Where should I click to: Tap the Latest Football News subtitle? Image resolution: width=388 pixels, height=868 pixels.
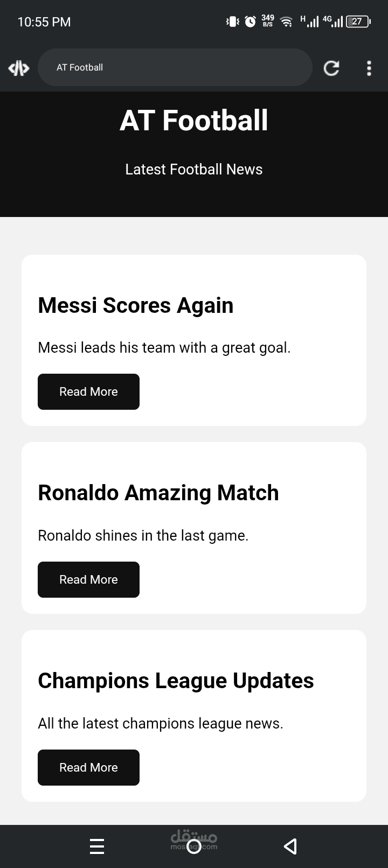point(194,169)
